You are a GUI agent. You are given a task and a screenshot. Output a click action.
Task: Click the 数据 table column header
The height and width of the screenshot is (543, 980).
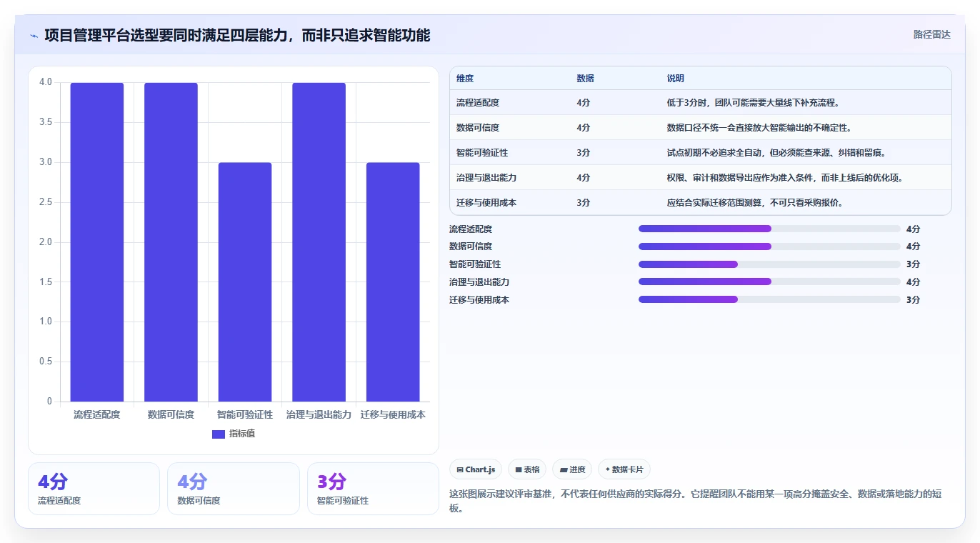coord(585,79)
